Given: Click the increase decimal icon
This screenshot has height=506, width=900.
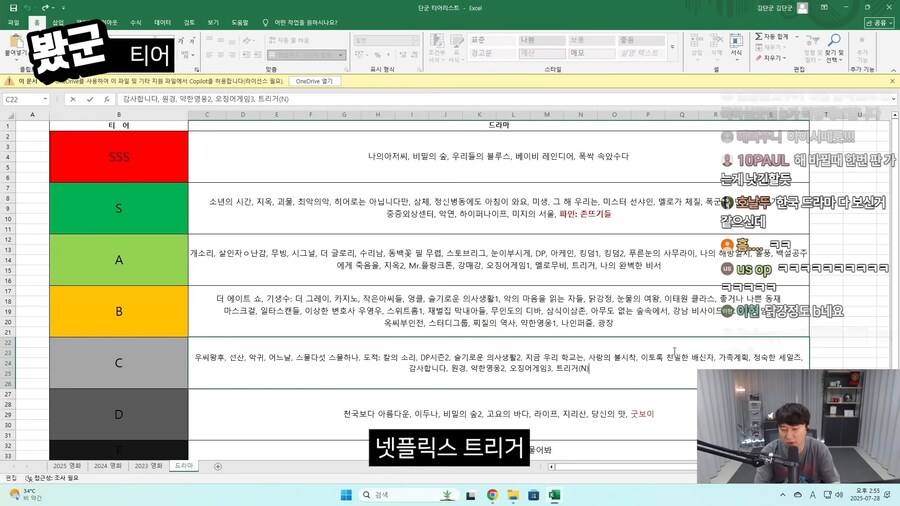Looking at the screenshot, I should click(402, 55).
